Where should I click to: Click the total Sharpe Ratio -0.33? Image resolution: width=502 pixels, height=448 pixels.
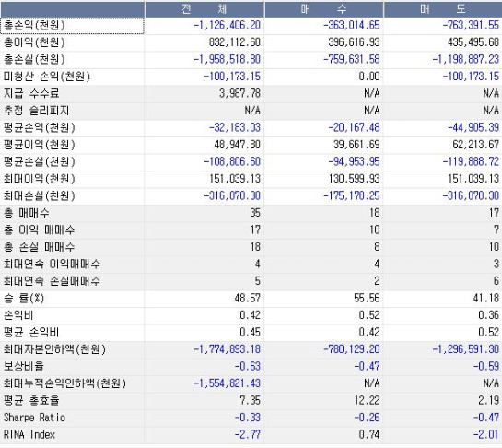[248, 418]
